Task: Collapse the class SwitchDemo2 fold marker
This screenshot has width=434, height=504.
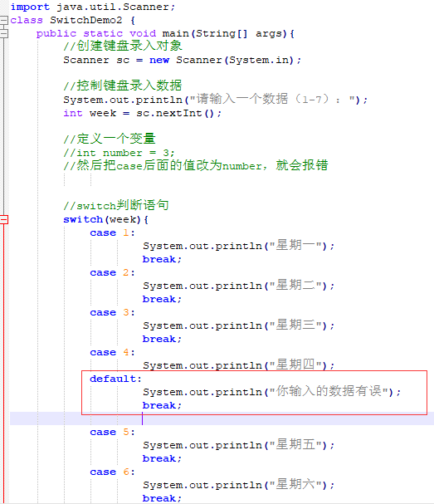Action: tap(4, 20)
